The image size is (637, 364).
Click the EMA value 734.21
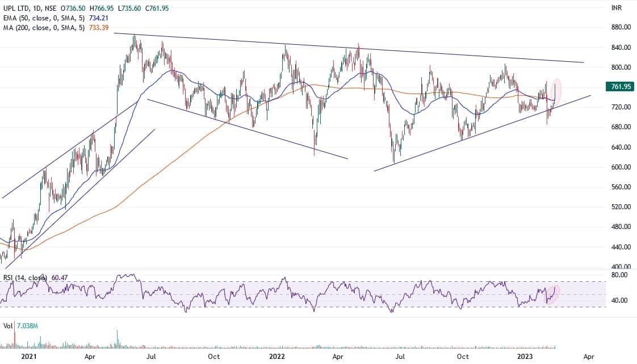click(103, 18)
